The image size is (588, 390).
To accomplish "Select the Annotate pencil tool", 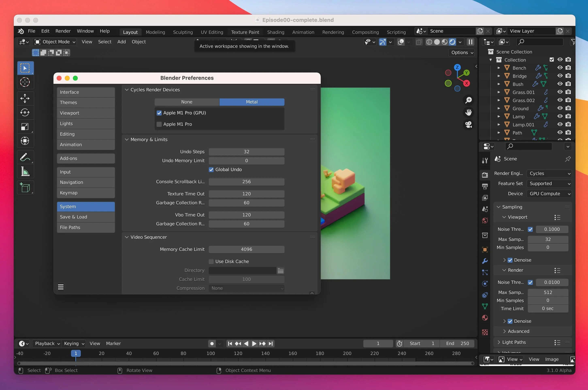I will click(25, 157).
